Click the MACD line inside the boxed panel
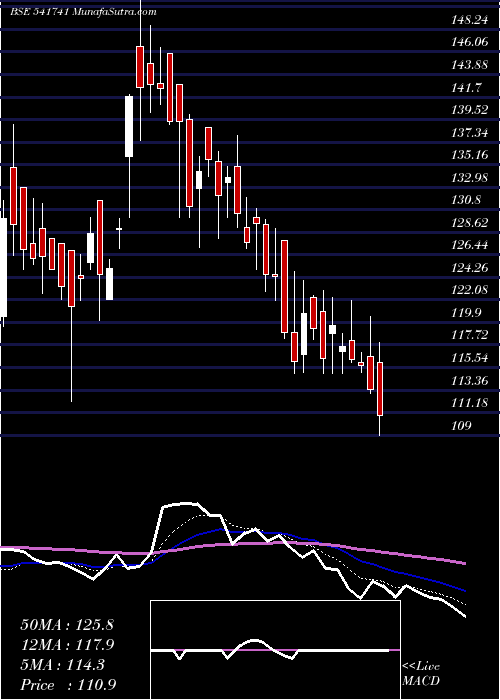 (270, 650)
